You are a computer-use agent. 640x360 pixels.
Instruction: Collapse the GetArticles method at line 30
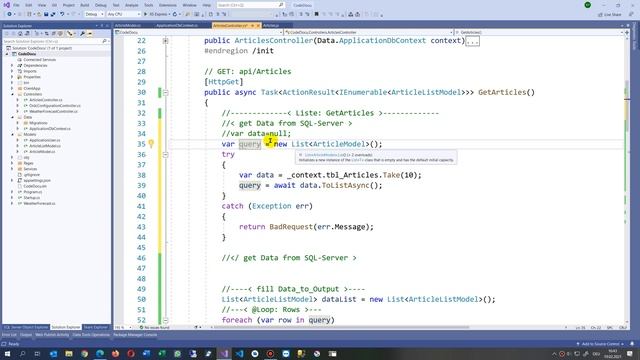(x=165, y=93)
